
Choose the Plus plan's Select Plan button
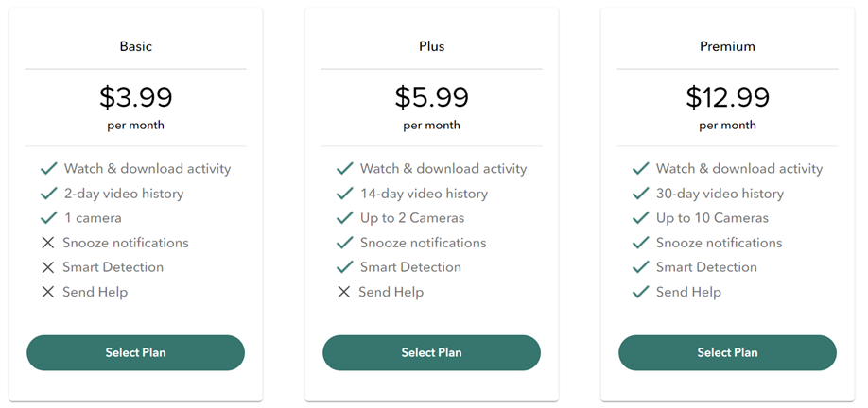pyautogui.click(x=431, y=352)
